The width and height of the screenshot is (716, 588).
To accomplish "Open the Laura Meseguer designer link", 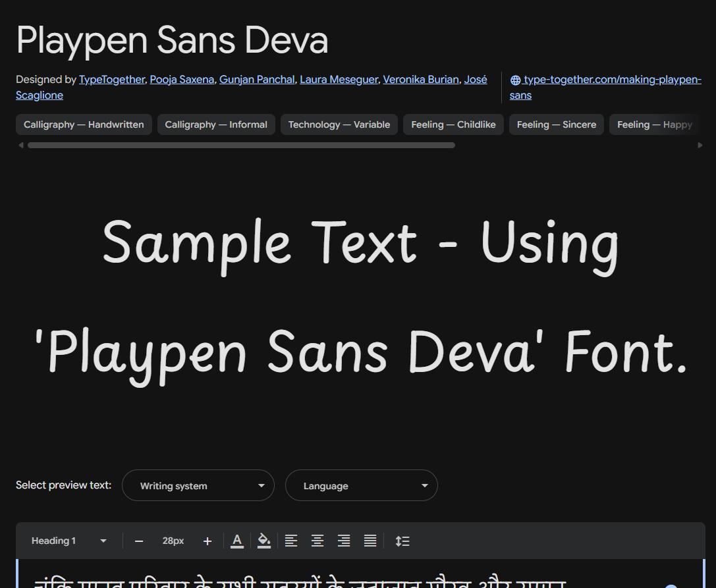I will [339, 80].
